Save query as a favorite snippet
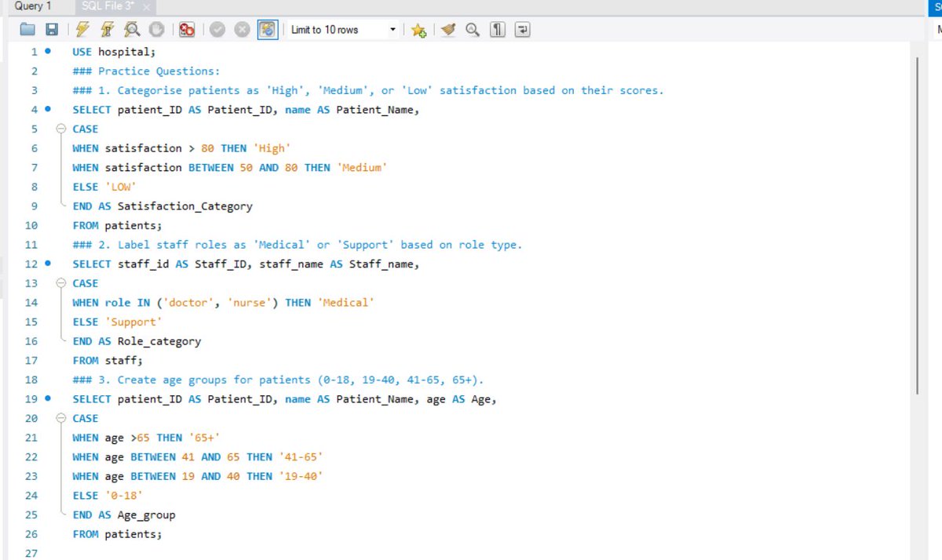942x560 pixels. [418, 30]
